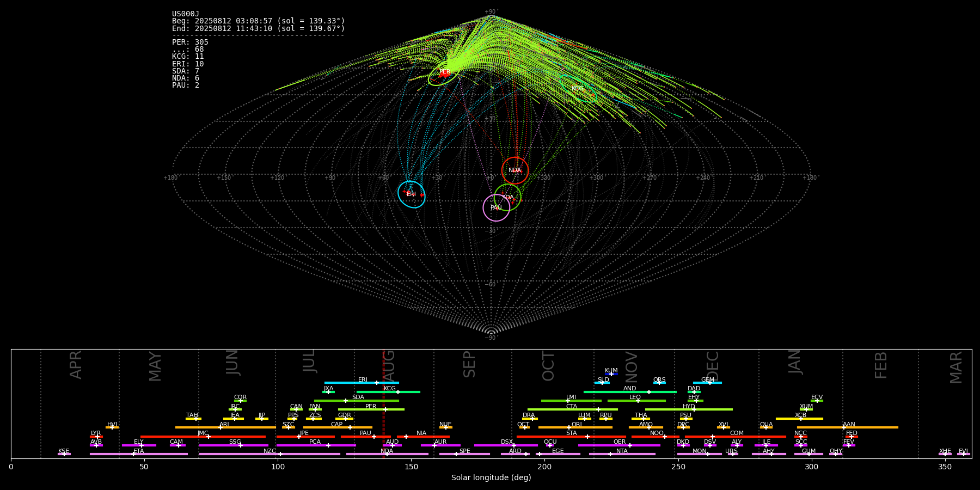Viewport: 980px width, 490px height.
Task: Select the End: 20250812 11:43:10 line
Action: [x=259, y=28]
